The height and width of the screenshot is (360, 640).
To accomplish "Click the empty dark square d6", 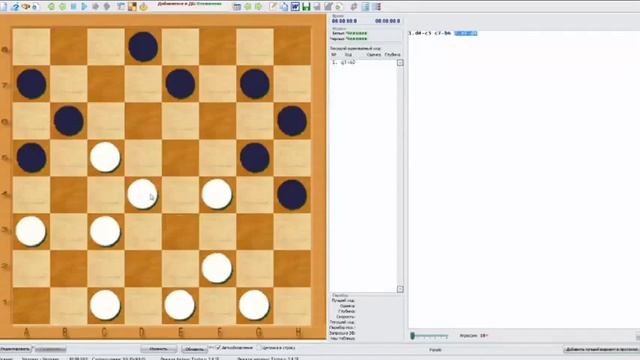I will click(x=143, y=121).
